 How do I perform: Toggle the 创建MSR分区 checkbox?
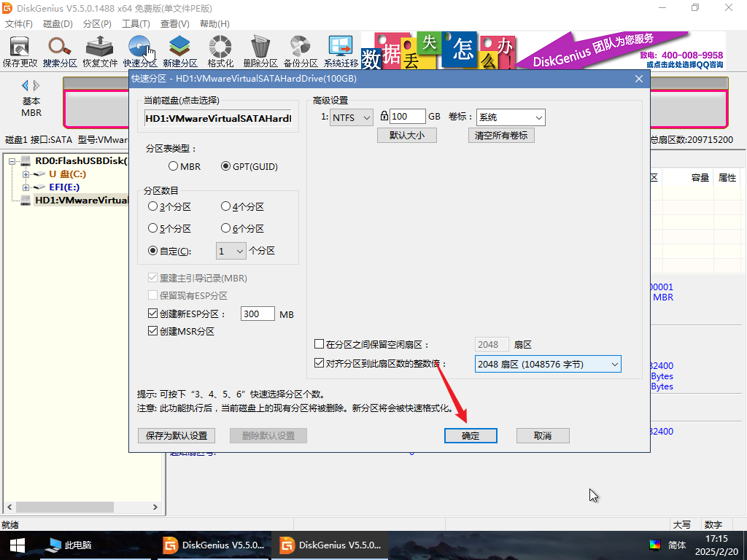click(x=152, y=331)
